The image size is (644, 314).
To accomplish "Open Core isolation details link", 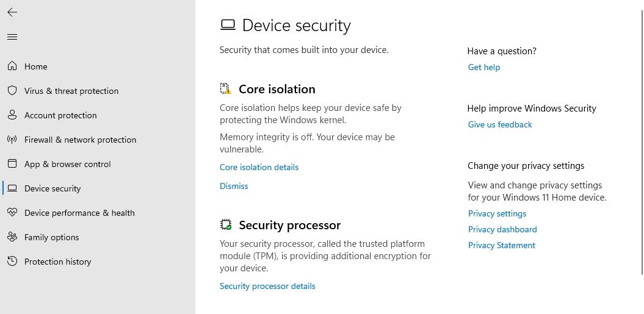I will [259, 167].
